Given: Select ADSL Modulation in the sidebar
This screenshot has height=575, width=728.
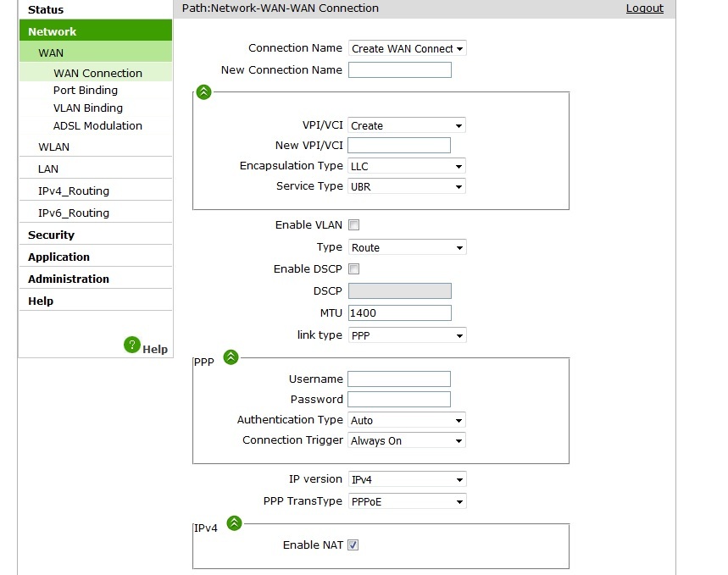Looking at the screenshot, I should (x=97, y=126).
